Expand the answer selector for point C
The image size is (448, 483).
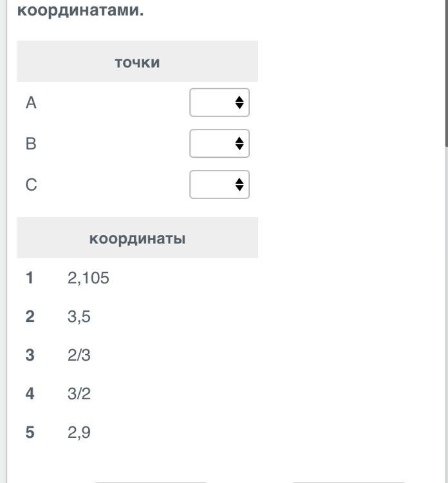(219, 185)
